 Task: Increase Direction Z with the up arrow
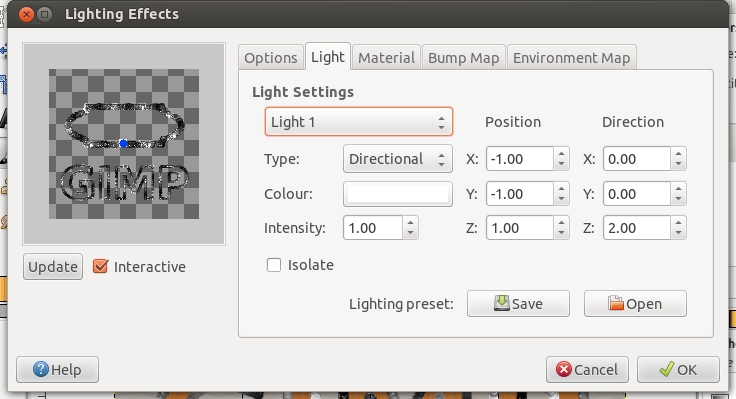pos(678,223)
